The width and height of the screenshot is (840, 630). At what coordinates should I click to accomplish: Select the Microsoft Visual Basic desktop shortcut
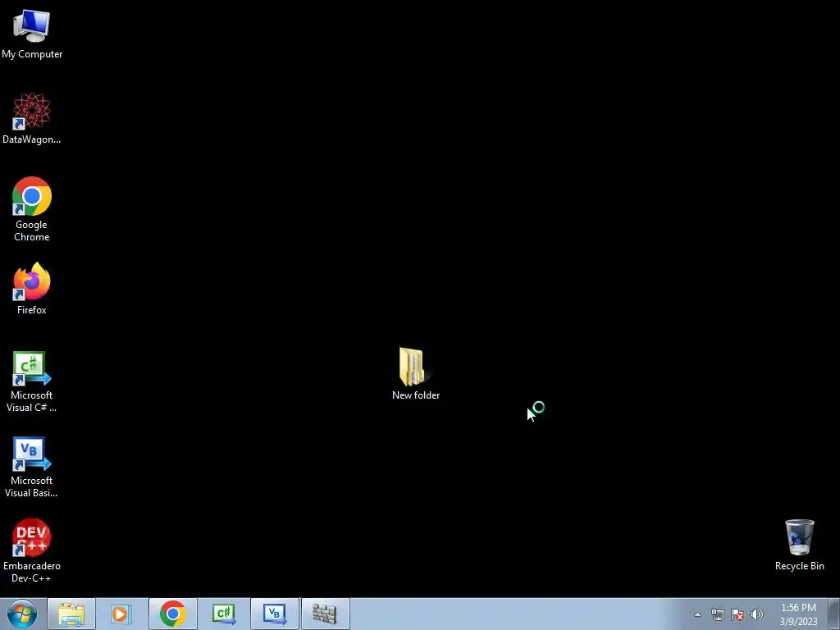(x=32, y=467)
